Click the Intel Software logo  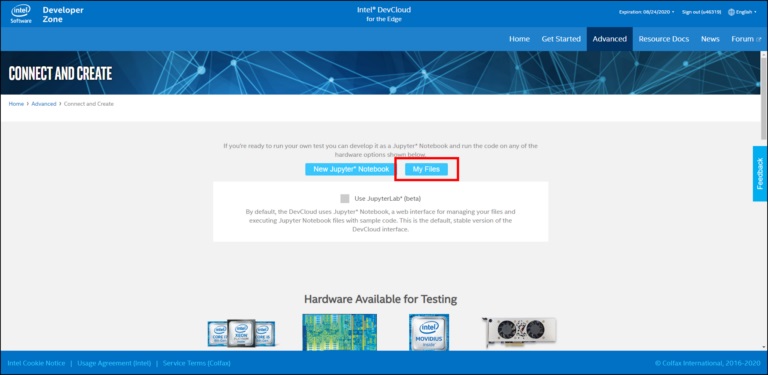point(21,14)
